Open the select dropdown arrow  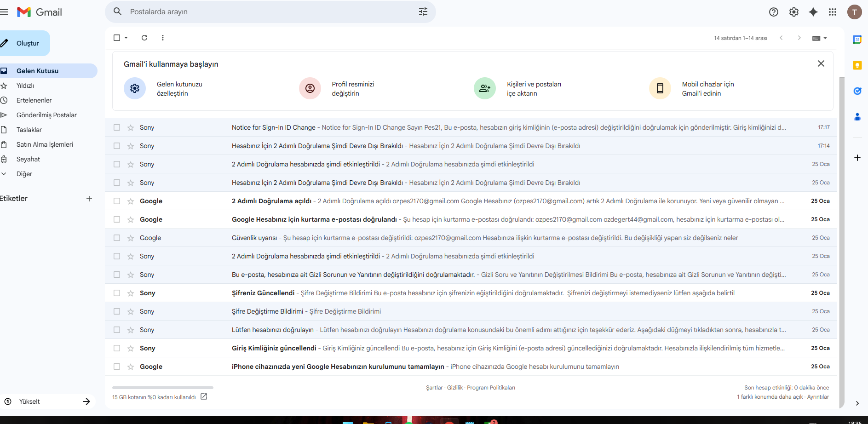coord(126,38)
